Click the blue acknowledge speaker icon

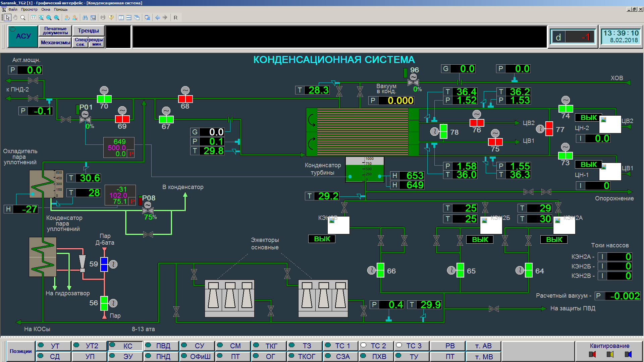[x=628, y=354]
